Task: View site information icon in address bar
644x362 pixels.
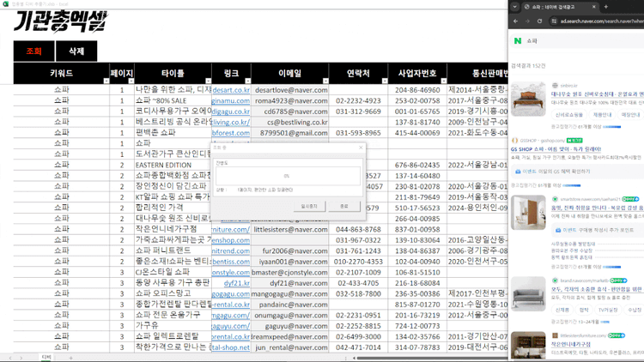Action: (554, 21)
